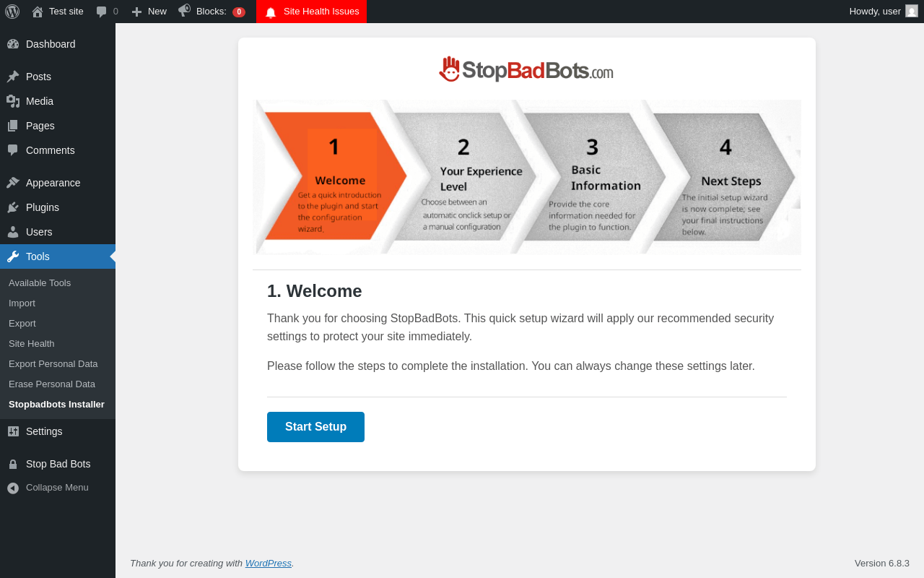
Task: Open Available Tools submenu item
Action: 40,282
